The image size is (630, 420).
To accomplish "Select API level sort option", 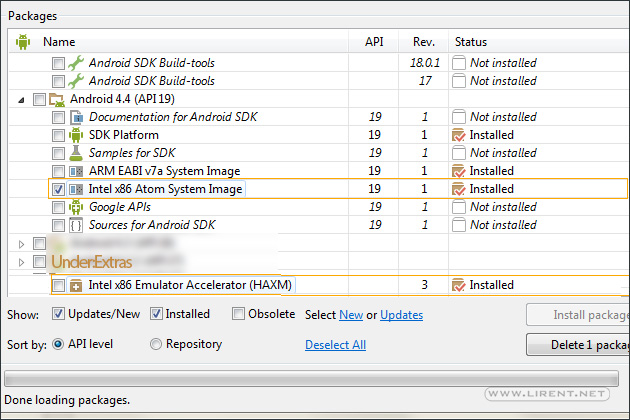I will [58, 344].
